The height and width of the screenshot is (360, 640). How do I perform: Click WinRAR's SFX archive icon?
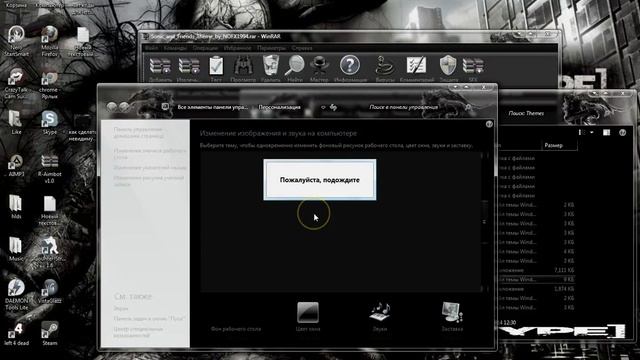click(x=473, y=66)
